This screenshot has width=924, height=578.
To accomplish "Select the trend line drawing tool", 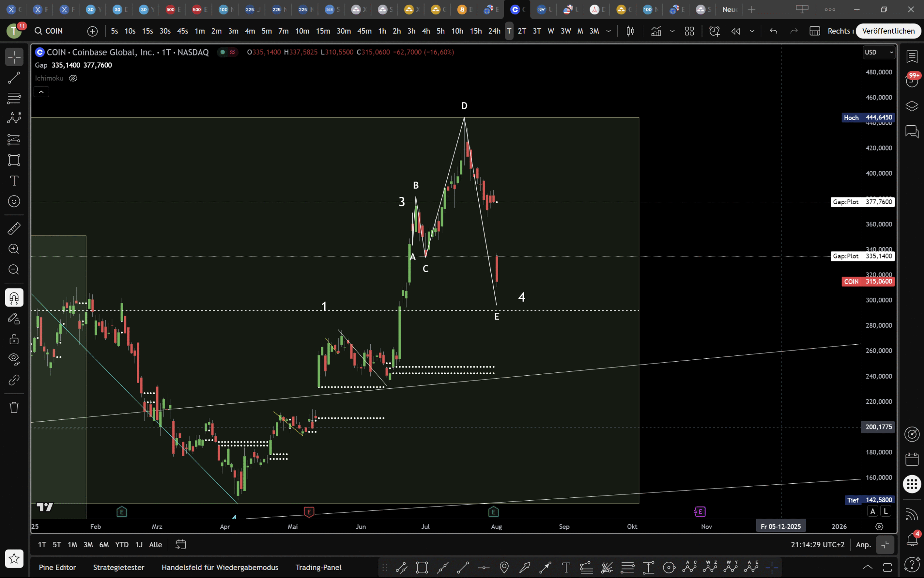I will pyautogui.click(x=14, y=78).
